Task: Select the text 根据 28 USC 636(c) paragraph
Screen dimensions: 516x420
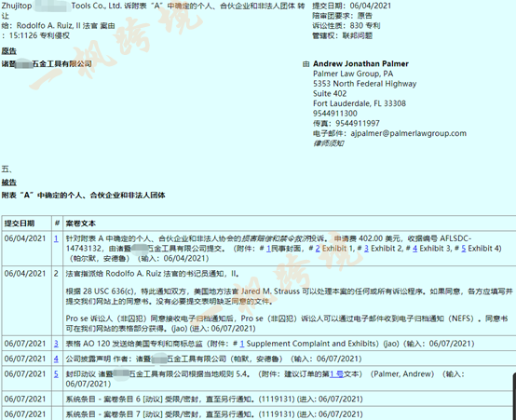Action: point(290,296)
